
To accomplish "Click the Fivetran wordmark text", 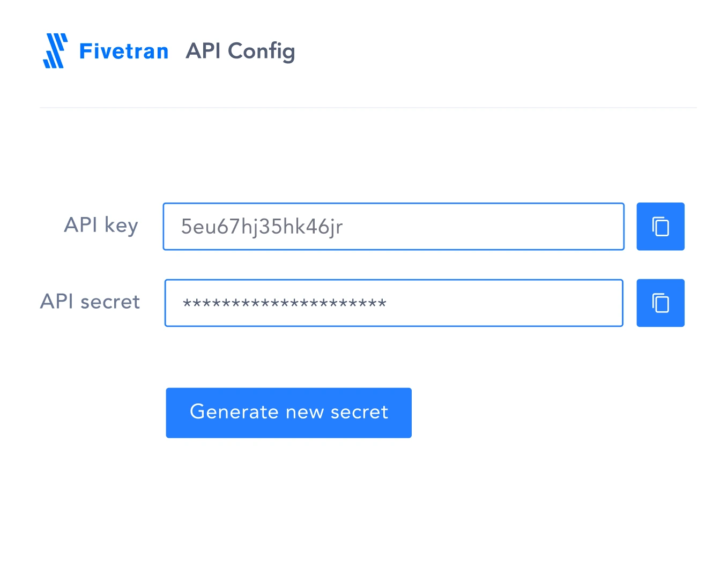I will (124, 51).
